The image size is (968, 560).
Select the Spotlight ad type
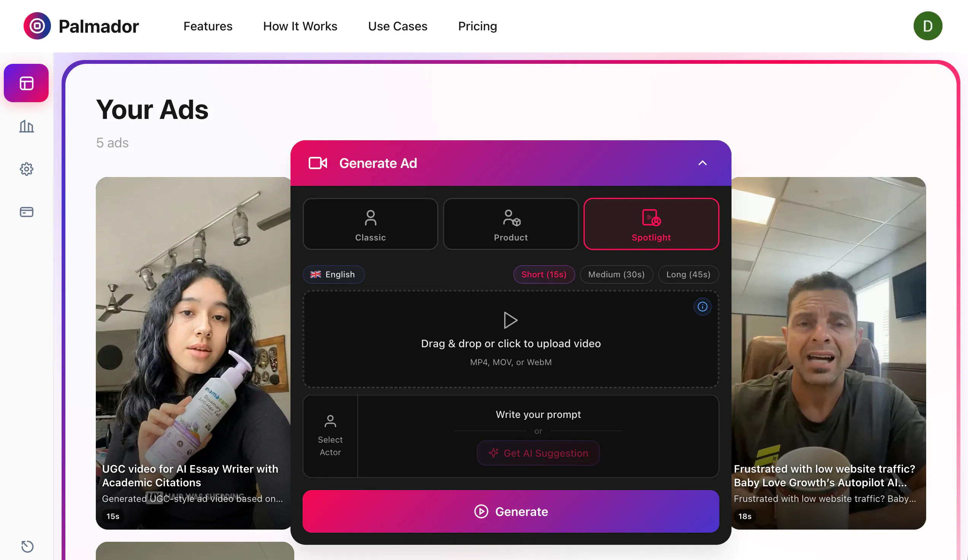(x=651, y=224)
